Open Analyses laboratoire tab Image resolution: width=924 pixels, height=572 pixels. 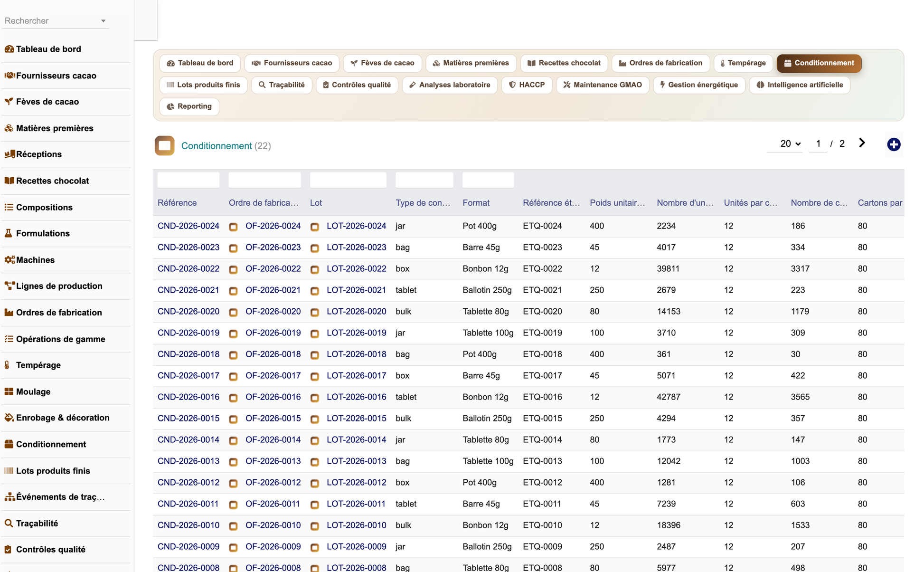pyautogui.click(x=450, y=85)
